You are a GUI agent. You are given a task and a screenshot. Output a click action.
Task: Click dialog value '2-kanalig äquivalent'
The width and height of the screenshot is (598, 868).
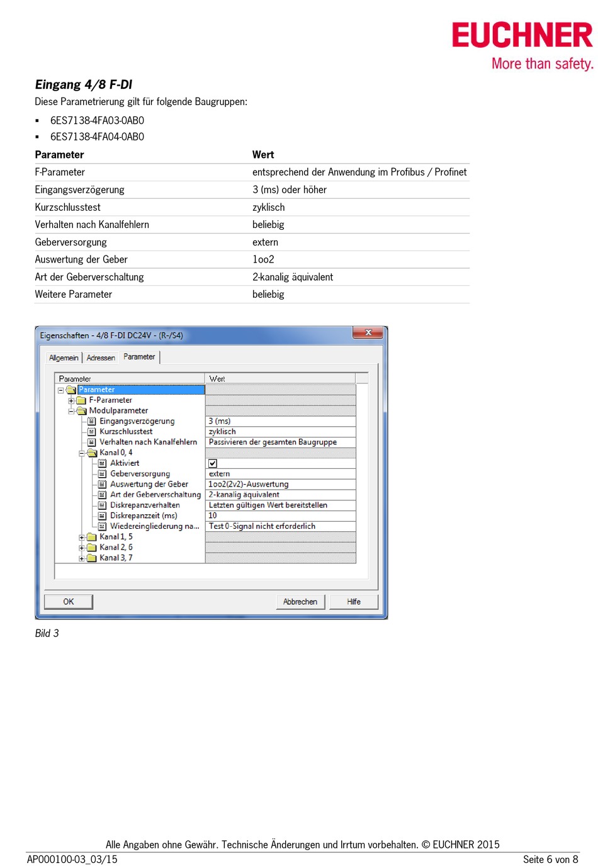click(x=281, y=495)
